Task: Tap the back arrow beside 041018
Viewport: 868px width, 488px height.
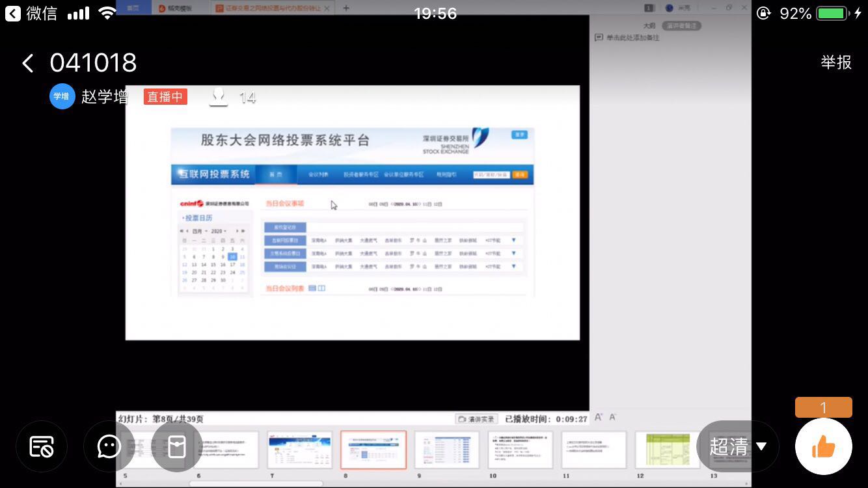Action: click(27, 63)
